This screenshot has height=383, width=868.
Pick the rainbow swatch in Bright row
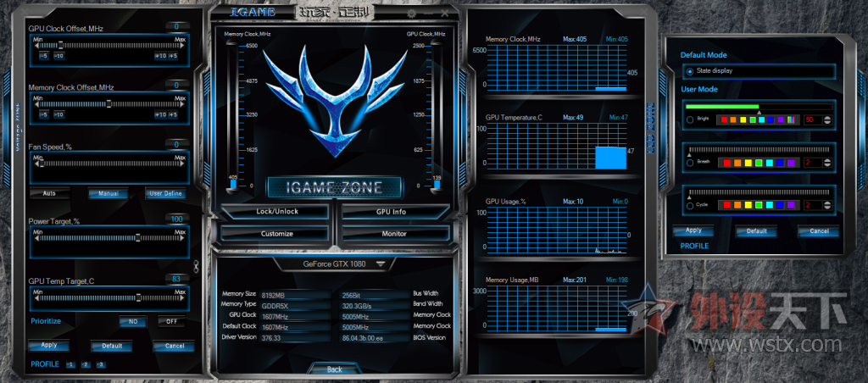[791, 119]
